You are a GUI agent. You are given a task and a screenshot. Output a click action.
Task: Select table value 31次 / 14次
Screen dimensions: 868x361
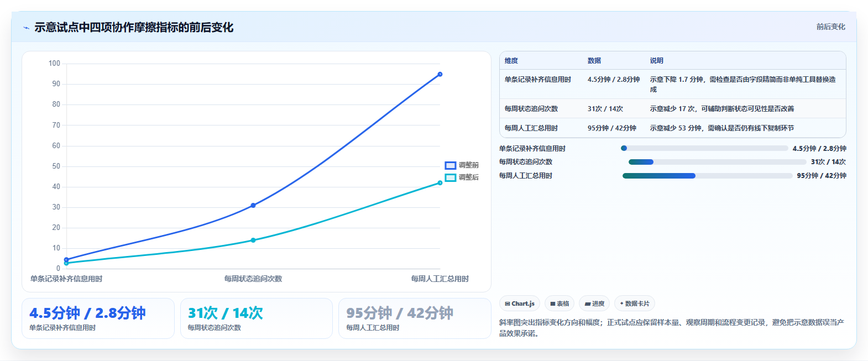(x=605, y=109)
